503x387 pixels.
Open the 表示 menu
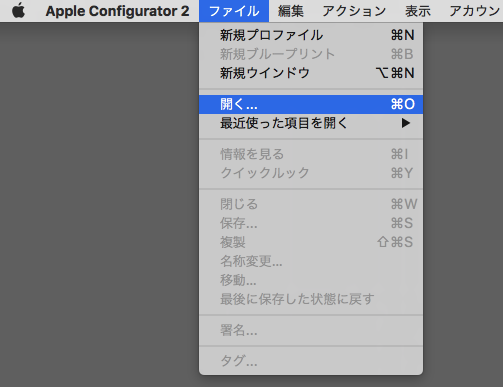point(418,11)
